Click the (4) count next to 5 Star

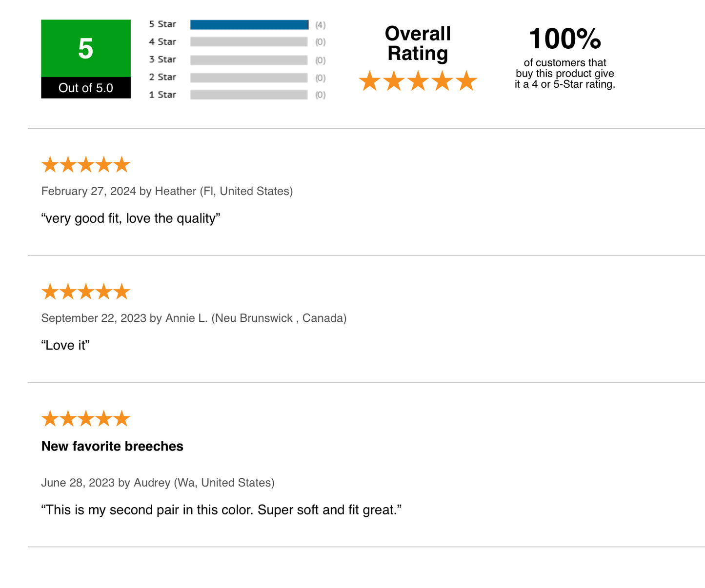pos(320,25)
